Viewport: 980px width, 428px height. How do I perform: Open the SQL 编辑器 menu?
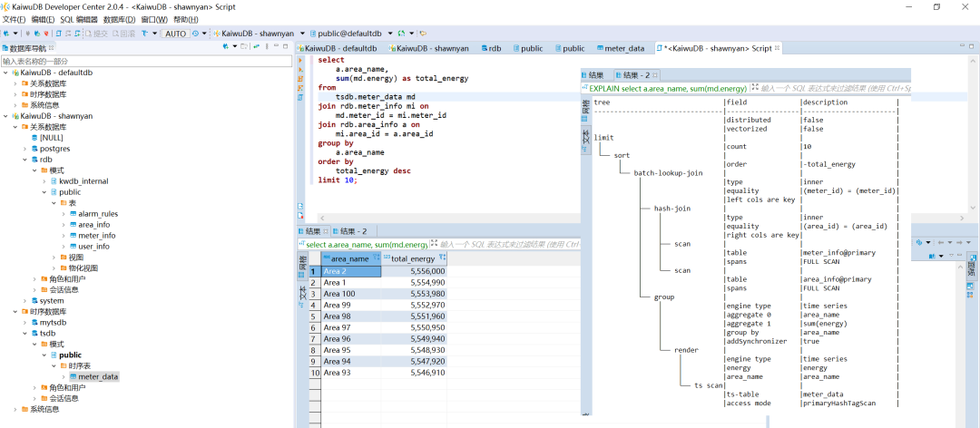click(79, 19)
